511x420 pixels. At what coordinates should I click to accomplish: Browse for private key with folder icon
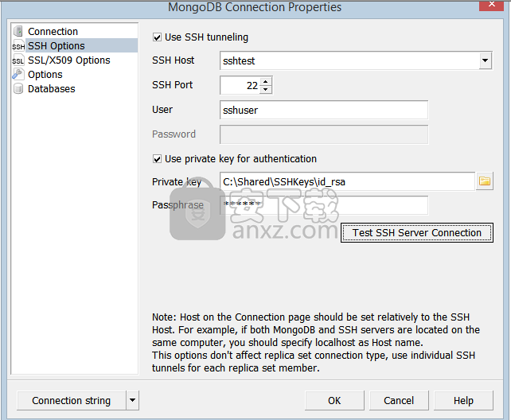pos(484,181)
